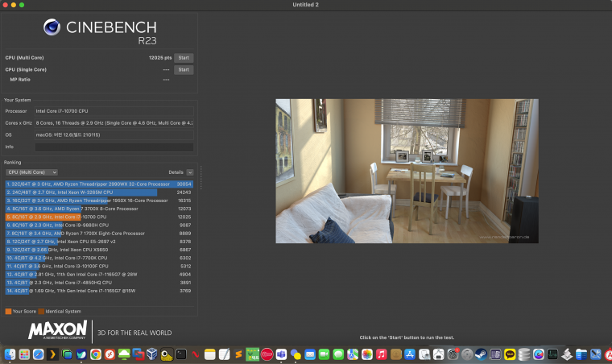Open Cyberduck from the dock

pos(167,354)
